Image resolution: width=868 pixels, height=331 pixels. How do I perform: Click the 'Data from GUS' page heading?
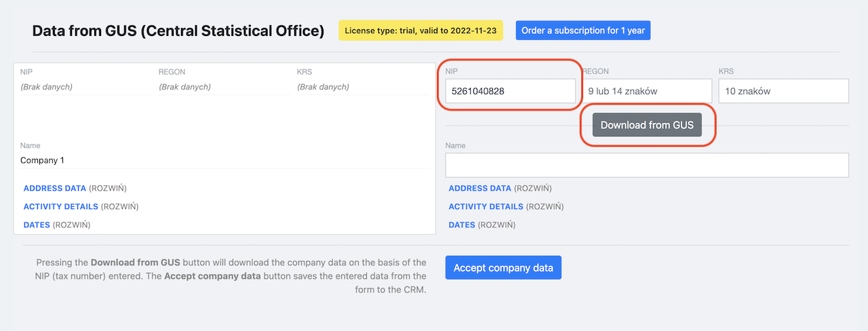point(178,31)
